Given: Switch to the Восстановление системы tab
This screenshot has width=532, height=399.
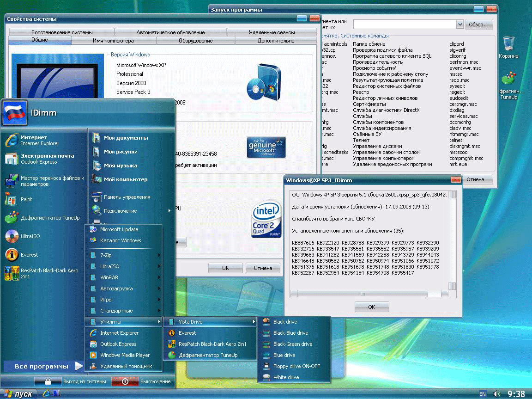Looking at the screenshot, I should click(x=62, y=32).
